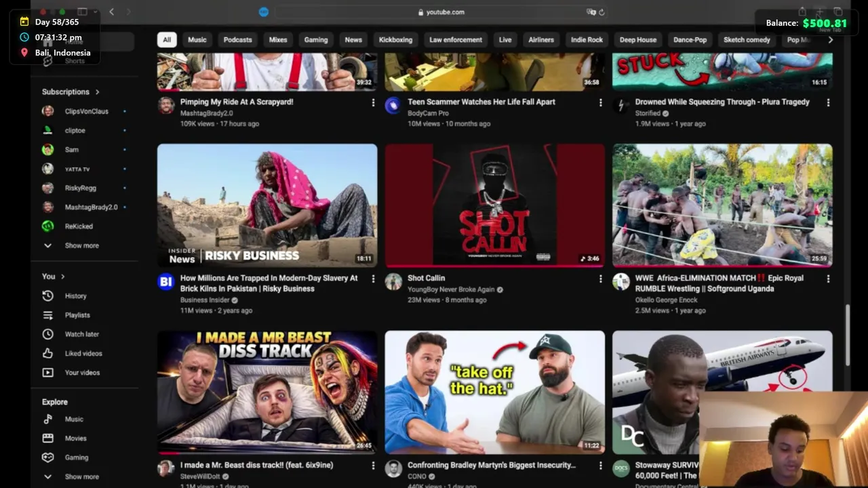Open Your videos in sidebar
868x488 pixels.
[82, 372]
